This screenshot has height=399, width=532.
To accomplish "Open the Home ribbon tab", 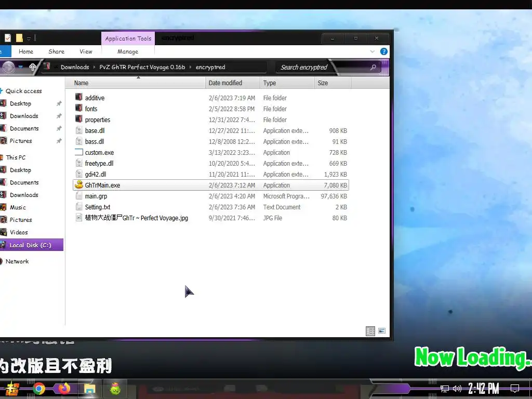I will (x=26, y=51).
